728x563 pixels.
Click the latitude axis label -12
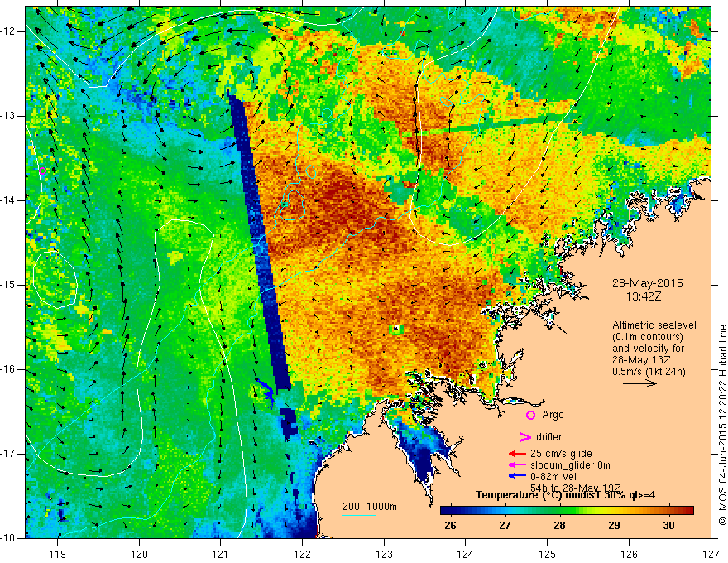click(x=8, y=31)
